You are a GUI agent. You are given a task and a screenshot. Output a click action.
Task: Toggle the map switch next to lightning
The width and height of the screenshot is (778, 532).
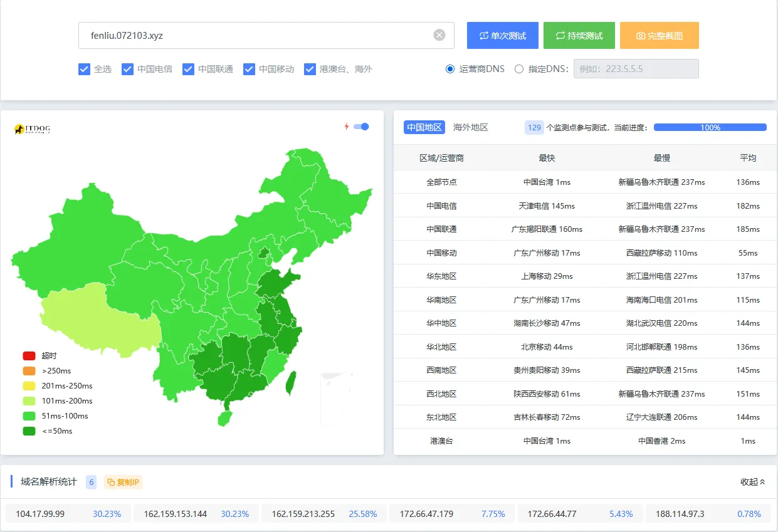361,127
